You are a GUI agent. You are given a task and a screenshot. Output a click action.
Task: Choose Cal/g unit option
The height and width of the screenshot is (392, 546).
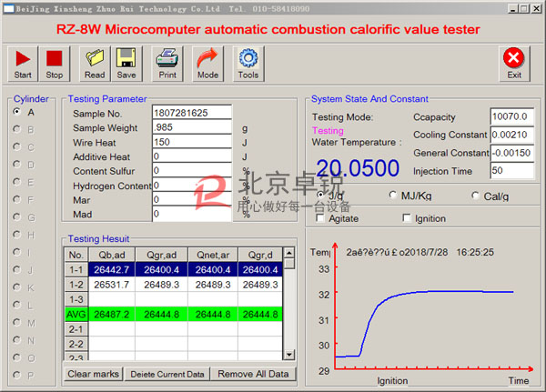tap(475, 196)
